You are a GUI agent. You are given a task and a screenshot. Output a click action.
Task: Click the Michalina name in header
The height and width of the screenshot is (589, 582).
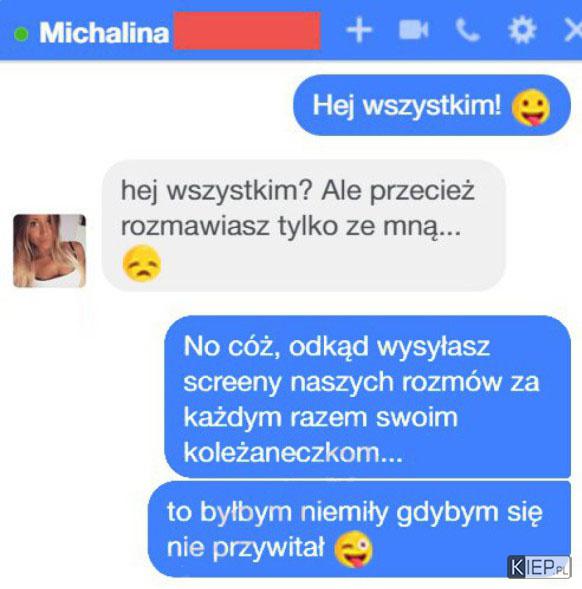[x=104, y=33]
